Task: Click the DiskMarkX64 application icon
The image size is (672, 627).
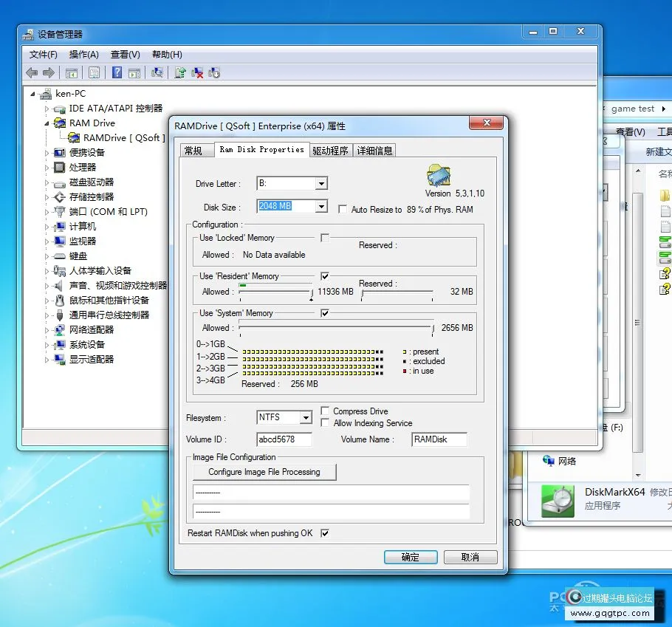Action: (558, 500)
